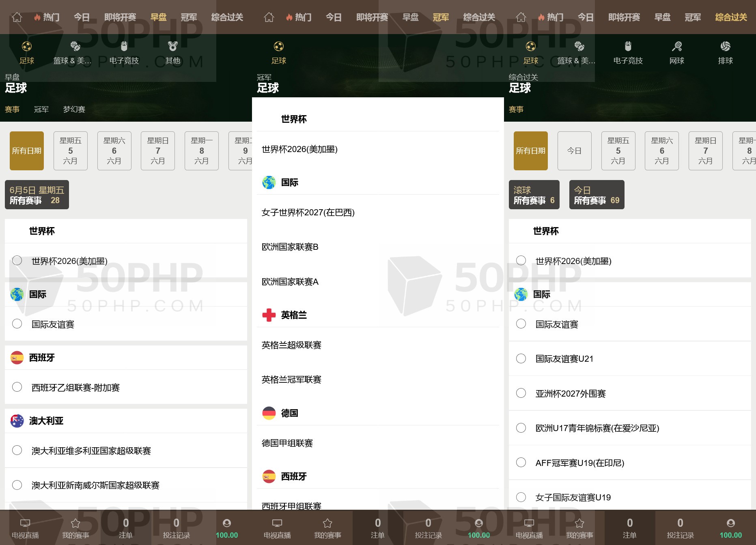
Task: Collapse the 德国 league group header
Action: click(378, 413)
